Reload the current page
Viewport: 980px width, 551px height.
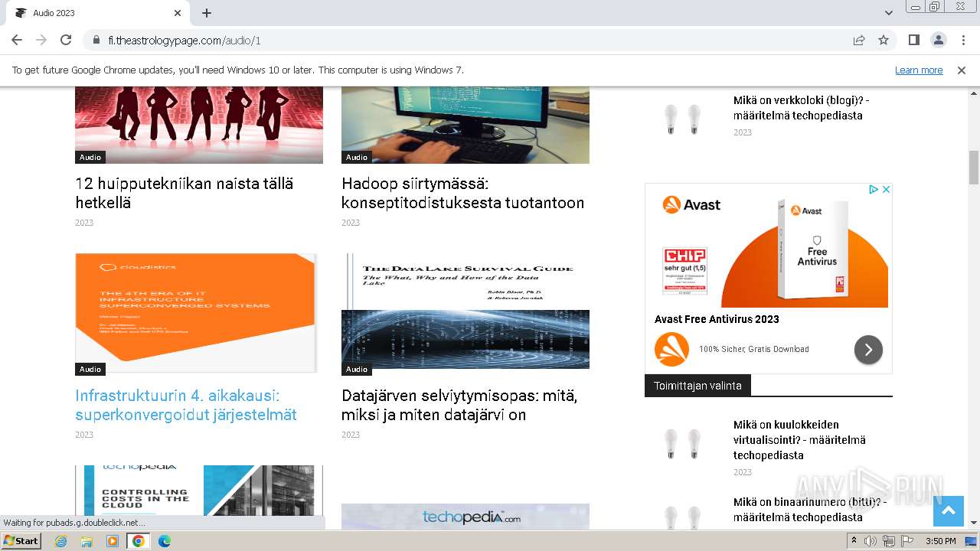tap(66, 40)
